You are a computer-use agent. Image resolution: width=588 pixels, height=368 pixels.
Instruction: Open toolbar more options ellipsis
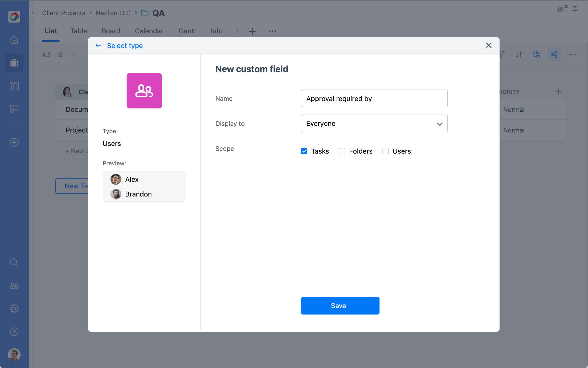(x=573, y=54)
